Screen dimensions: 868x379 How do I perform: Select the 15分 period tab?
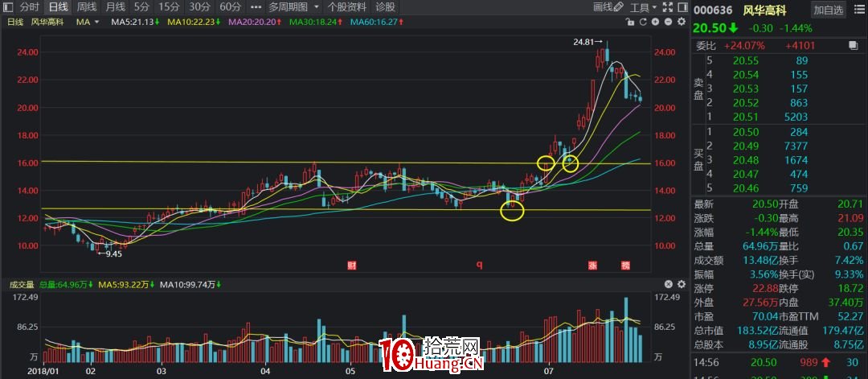(x=168, y=7)
